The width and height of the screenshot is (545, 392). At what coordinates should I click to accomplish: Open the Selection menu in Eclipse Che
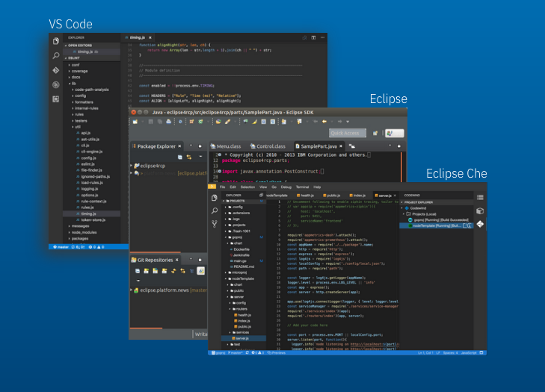[x=247, y=187]
